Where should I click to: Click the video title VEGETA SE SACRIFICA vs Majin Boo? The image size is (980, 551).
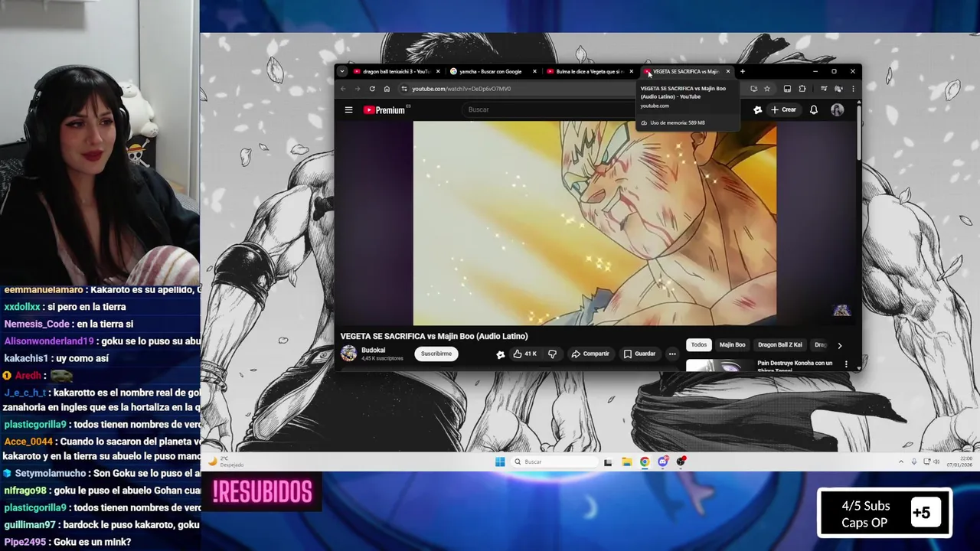(434, 336)
